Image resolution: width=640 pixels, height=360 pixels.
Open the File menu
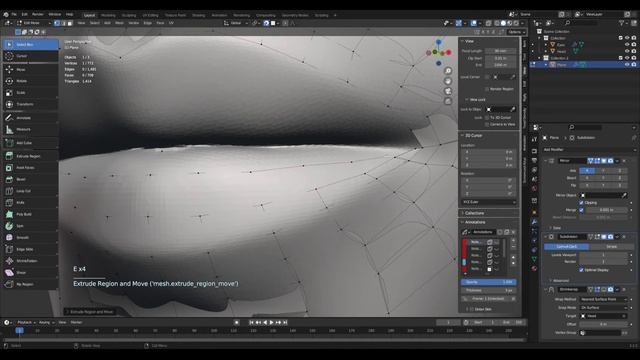coord(14,14)
